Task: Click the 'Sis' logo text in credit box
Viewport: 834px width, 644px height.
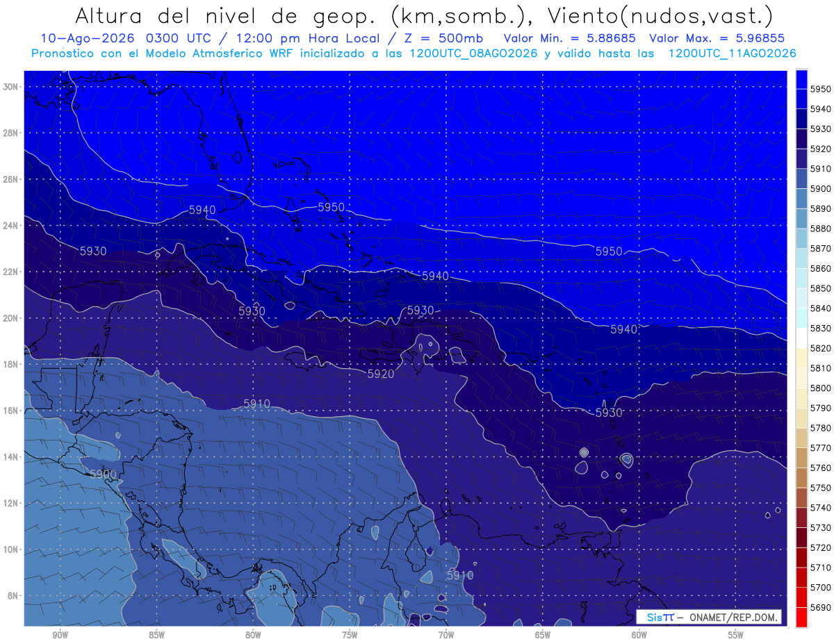Action: 655,616
